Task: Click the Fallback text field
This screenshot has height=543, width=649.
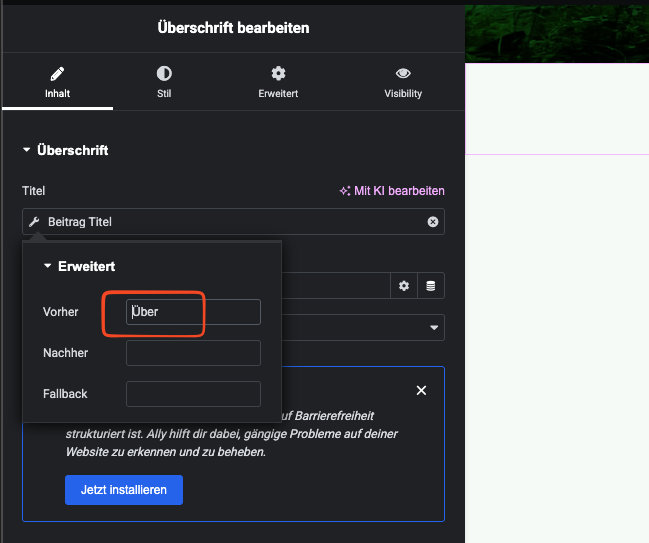Action: tap(193, 394)
